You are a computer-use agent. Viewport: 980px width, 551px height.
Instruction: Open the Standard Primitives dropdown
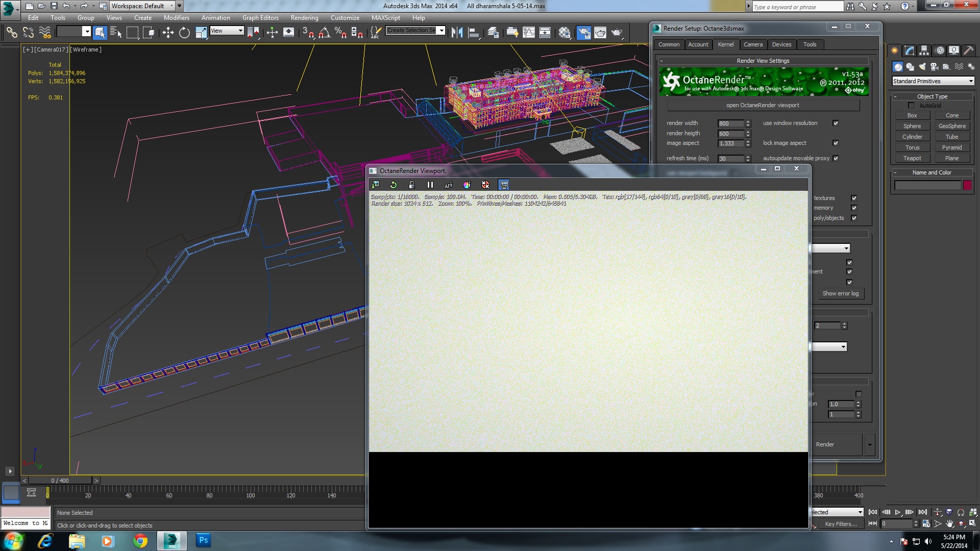click(933, 81)
